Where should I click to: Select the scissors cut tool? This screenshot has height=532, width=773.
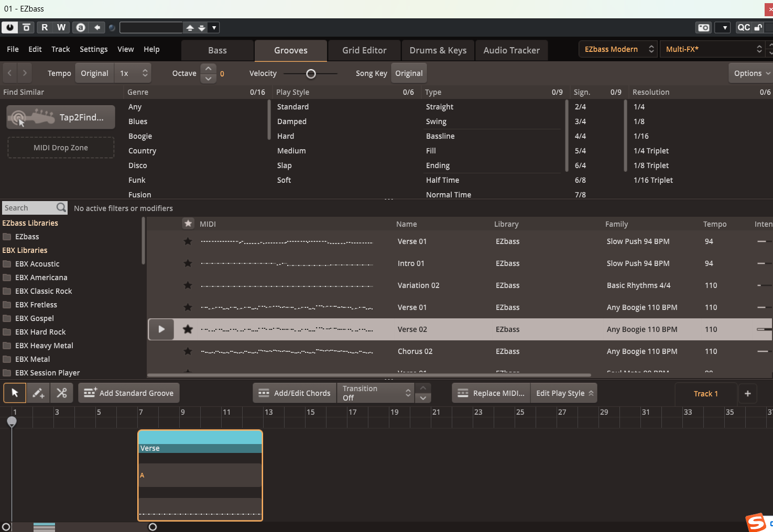[62, 392]
